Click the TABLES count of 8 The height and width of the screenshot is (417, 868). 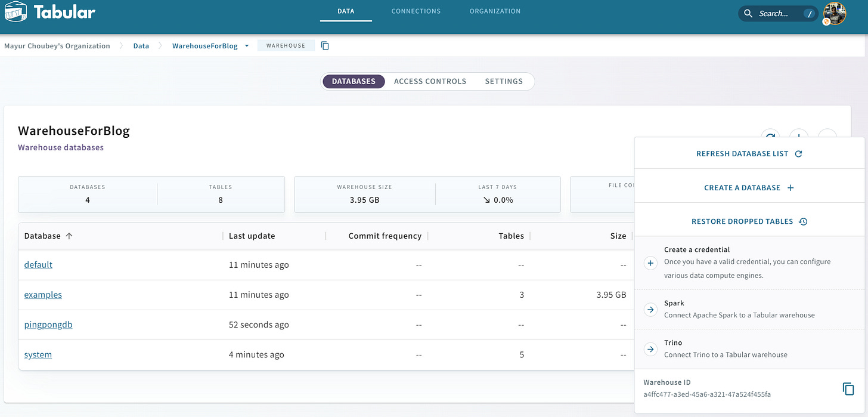(x=221, y=200)
